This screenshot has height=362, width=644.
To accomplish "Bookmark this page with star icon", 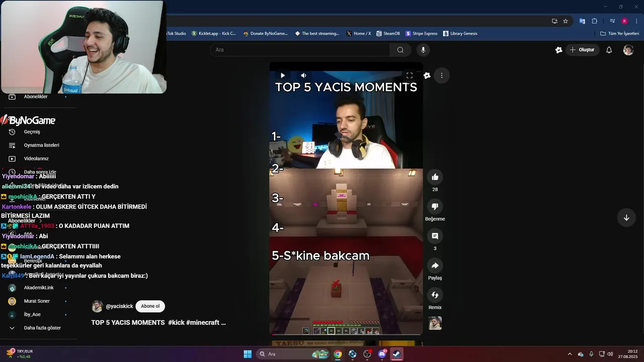I will [x=566, y=21].
